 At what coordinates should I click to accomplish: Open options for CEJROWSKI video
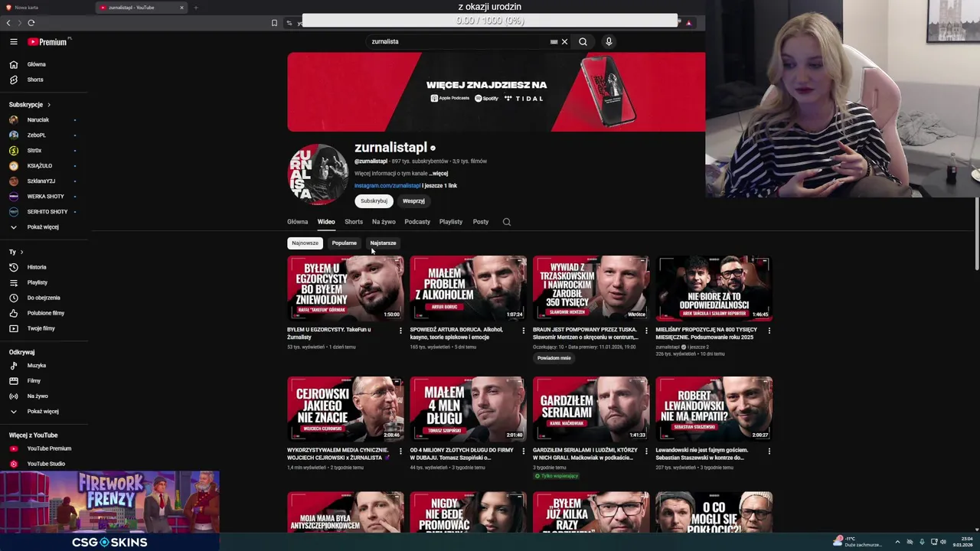point(400,451)
